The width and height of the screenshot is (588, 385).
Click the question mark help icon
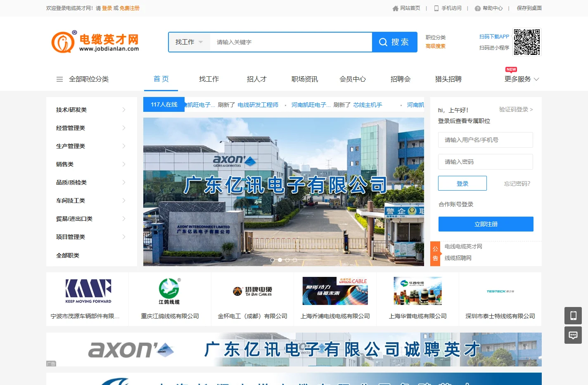point(478,8)
